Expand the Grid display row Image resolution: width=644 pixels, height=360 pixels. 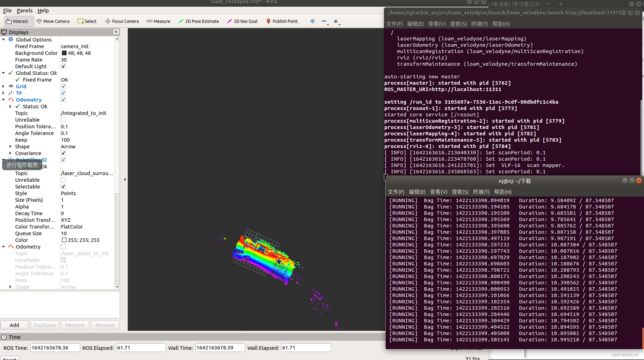pyautogui.click(x=4, y=86)
